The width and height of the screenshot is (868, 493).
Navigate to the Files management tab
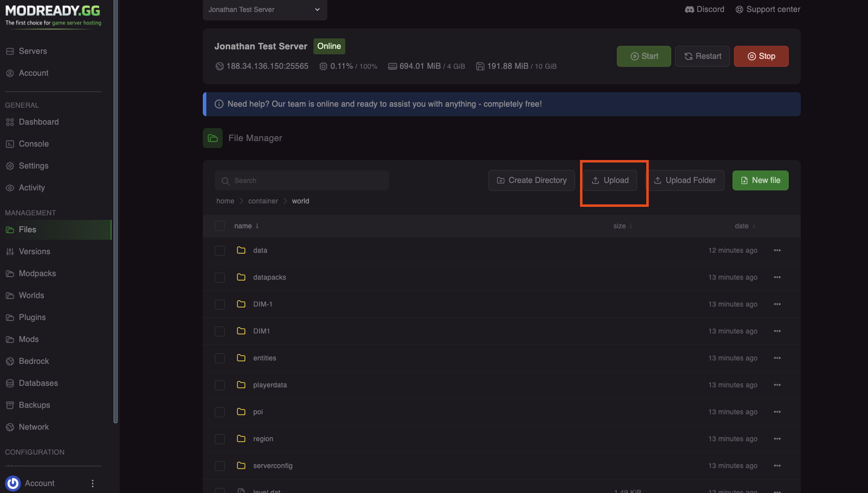pos(27,229)
